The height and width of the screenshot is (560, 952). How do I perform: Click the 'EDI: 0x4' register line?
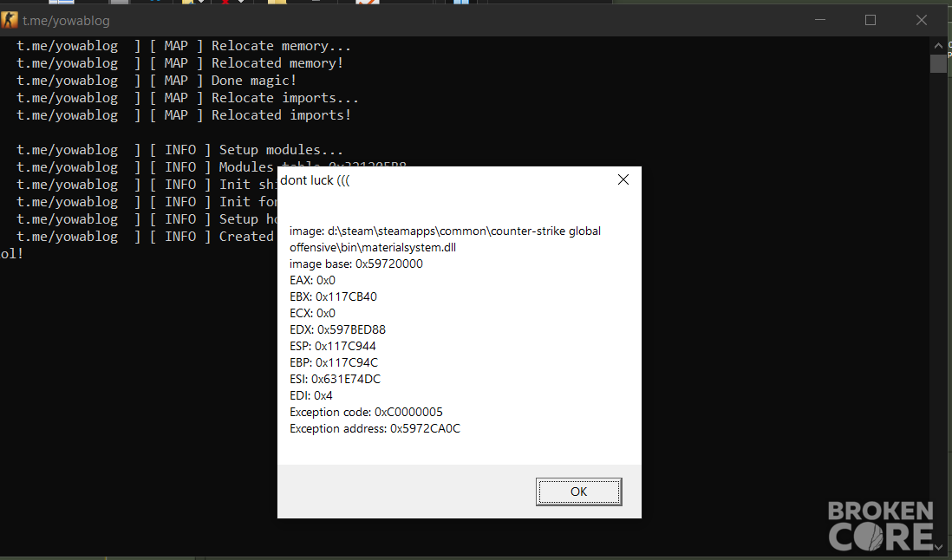click(311, 395)
